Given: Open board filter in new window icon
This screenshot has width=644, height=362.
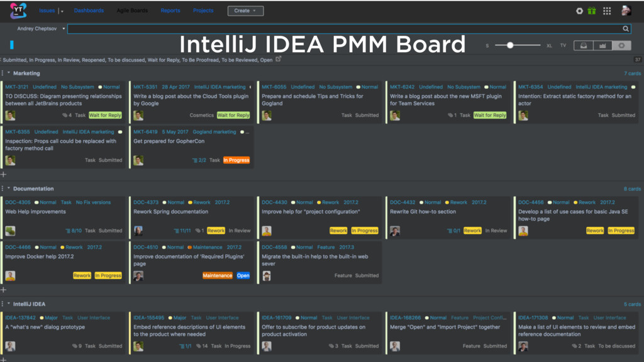Looking at the screenshot, I should [x=279, y=59].
